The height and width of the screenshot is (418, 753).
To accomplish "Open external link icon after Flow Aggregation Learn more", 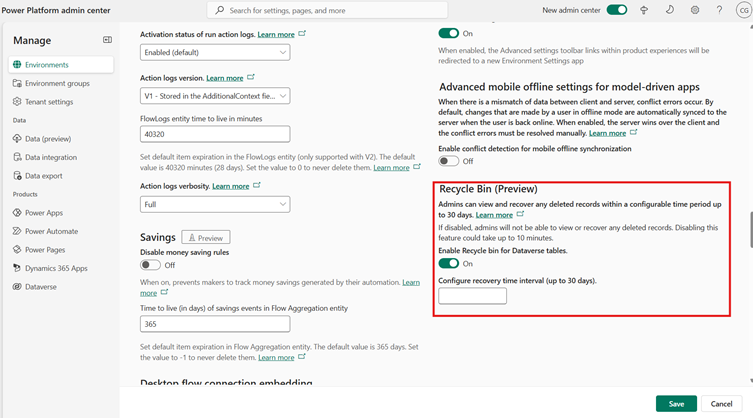I will point(302,357).
